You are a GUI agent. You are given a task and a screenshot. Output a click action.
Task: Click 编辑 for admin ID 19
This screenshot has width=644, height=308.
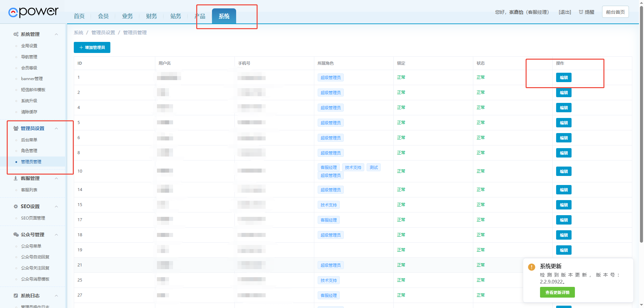click(x=563, y=250)
